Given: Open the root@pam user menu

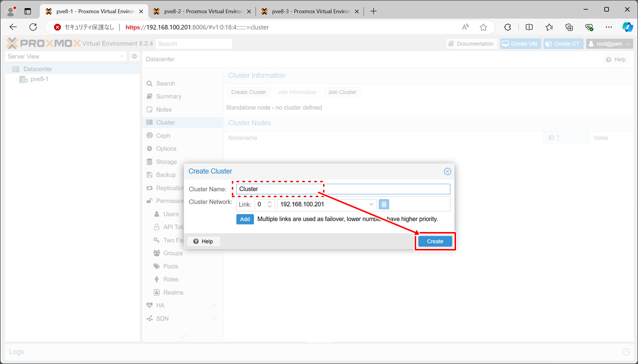Looking at the screenshot, I should [609, 44].
